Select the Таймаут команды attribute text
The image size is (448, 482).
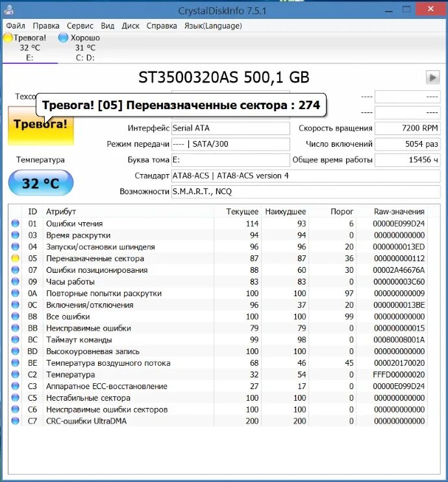[x=79, y=340]
